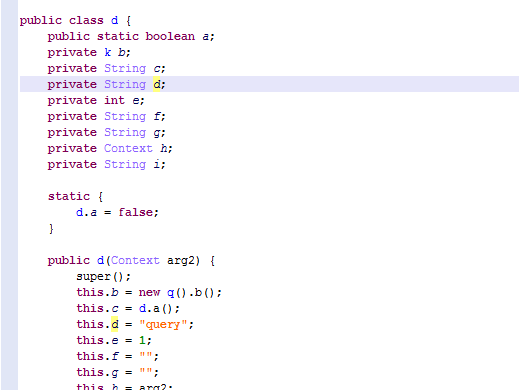Screen dimensions: 519x390
Task: Click the closing brace of static block
Action: tap(51, 228)
